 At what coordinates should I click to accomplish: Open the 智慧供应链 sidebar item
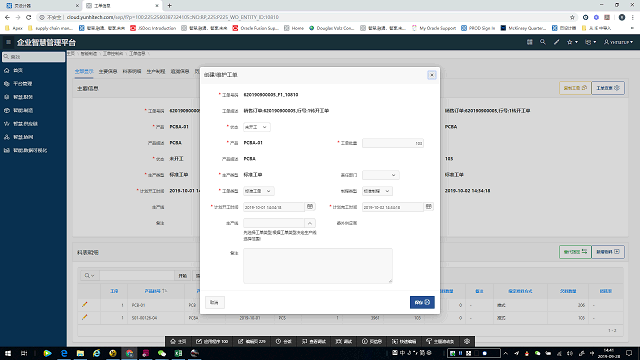click(x=25, y=124)
